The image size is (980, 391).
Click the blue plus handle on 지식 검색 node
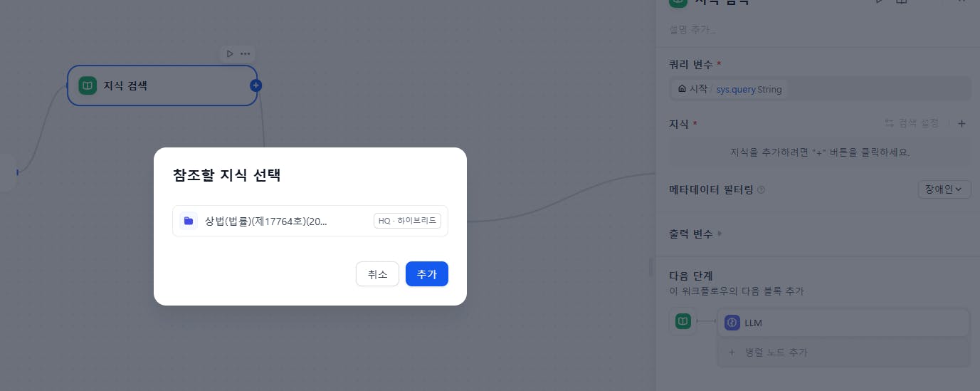point(256,85)
